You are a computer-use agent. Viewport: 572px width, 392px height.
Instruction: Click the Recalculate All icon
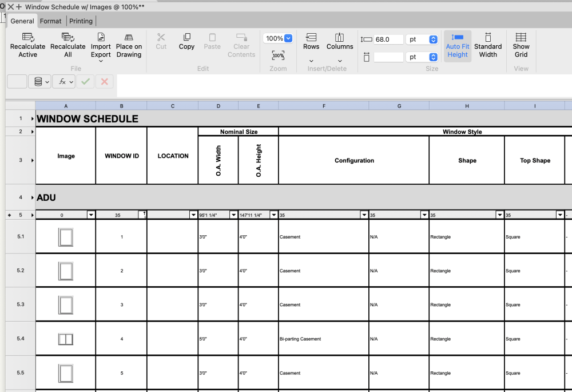coord(67,38)
